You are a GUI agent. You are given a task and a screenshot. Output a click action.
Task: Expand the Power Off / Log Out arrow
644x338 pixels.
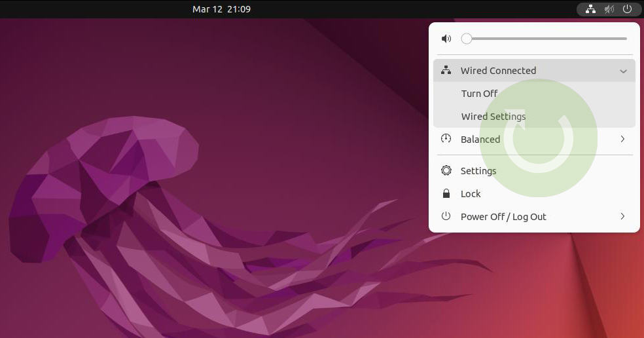622,216
